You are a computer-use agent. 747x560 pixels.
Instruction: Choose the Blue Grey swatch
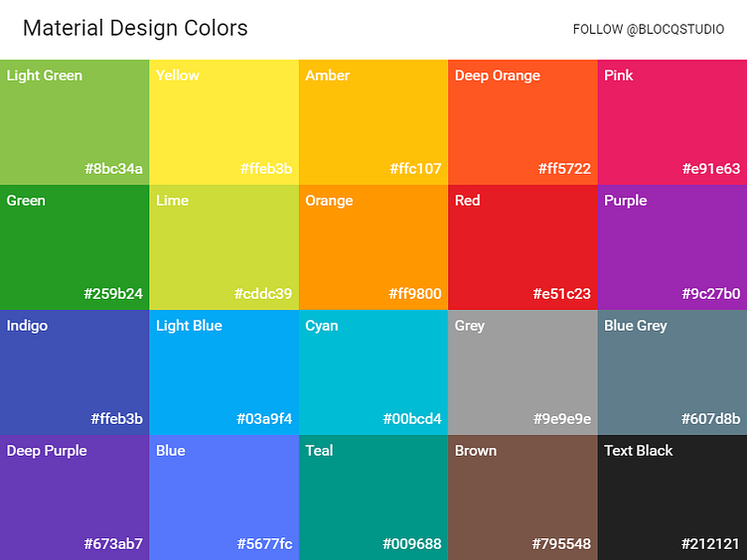672,372
